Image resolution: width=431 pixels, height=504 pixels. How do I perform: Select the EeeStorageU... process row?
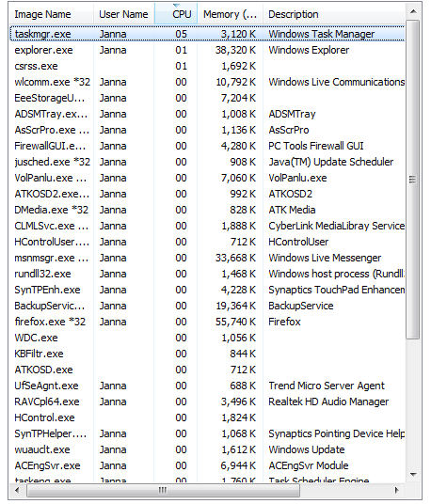(x=207, y=98)
